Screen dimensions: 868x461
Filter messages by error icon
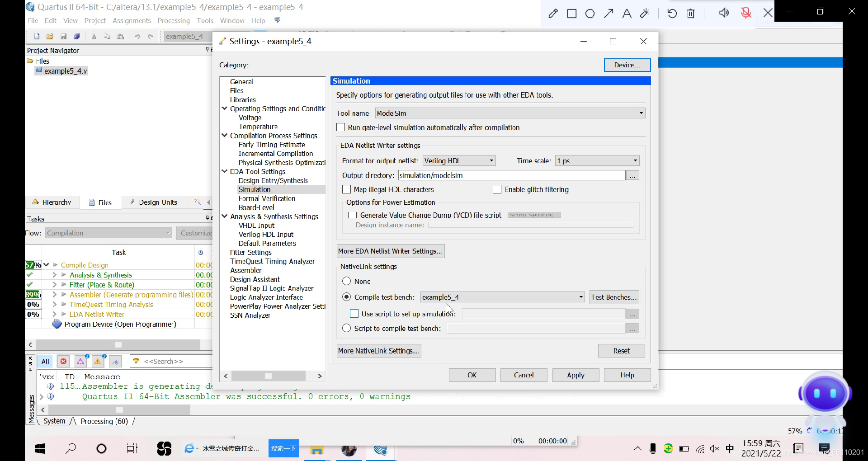63,362
